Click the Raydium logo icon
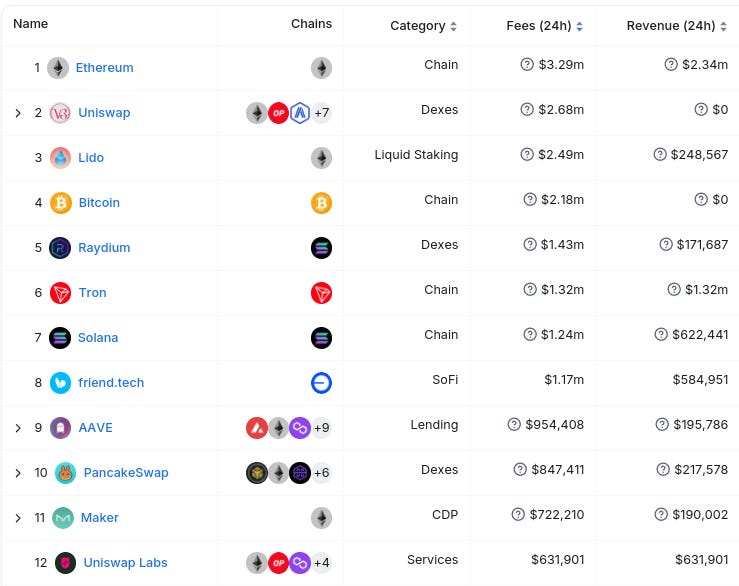739x586 pixels. click(60, 248)
